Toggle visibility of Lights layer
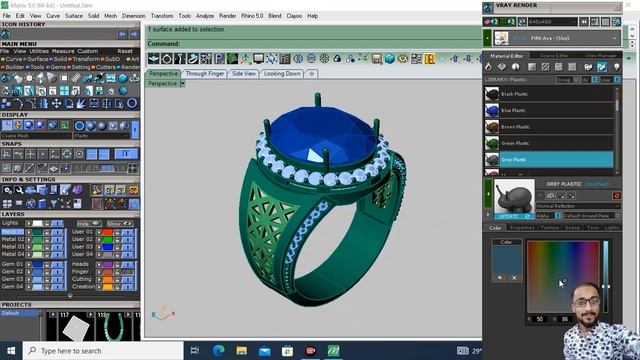 [57, 223]
